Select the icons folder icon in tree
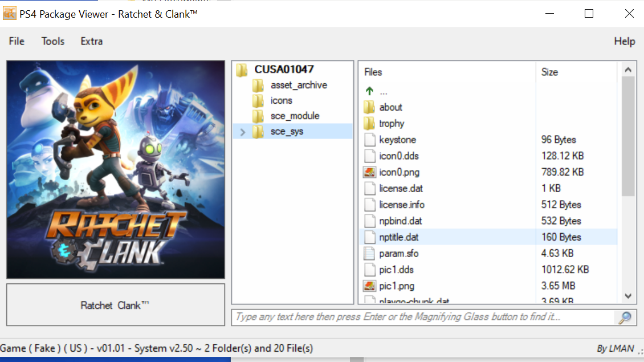This screenshot has width=644, height=362. pos(258,101)
